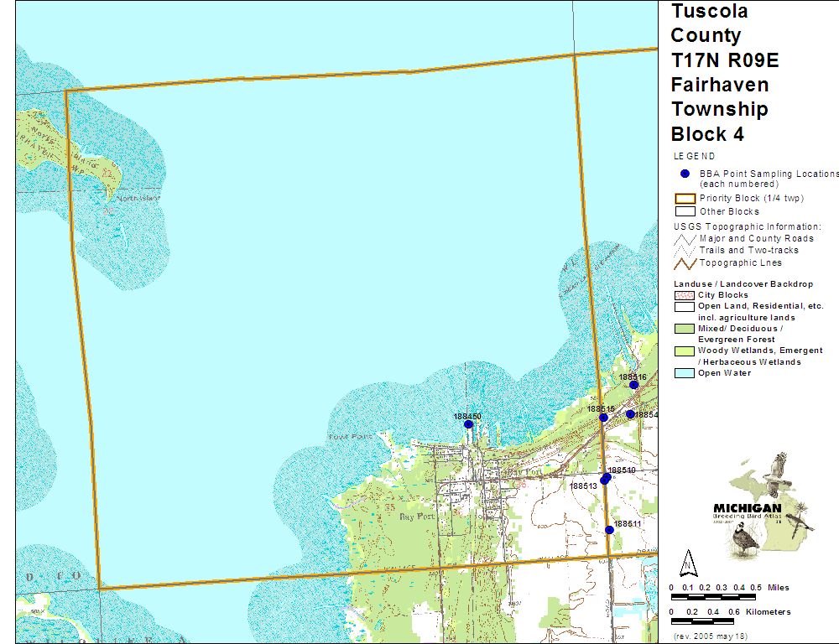Click the Priority Block orange outlined swatch
Viewport: 839px width, 644px height.
pyautogui.click(x=685, y=199)
